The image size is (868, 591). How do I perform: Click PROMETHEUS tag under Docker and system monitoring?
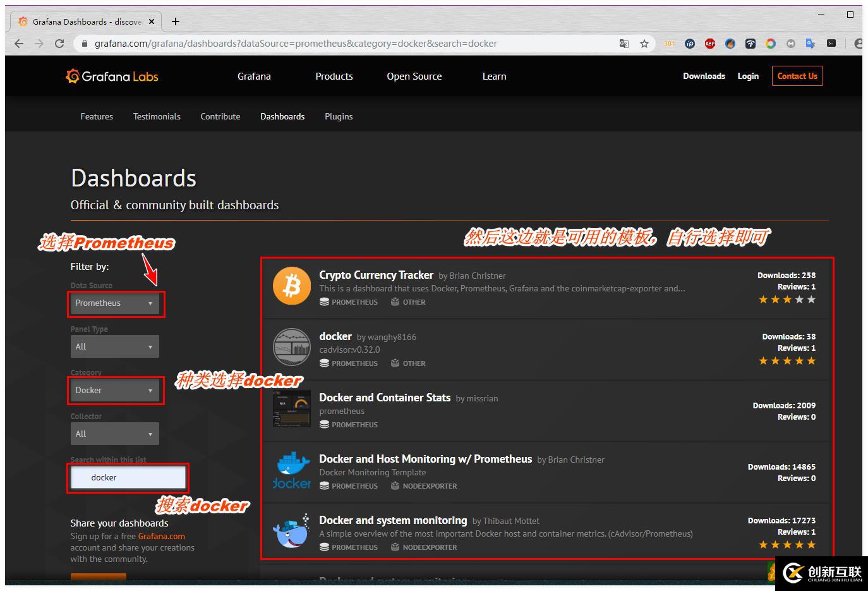(349, 547)
